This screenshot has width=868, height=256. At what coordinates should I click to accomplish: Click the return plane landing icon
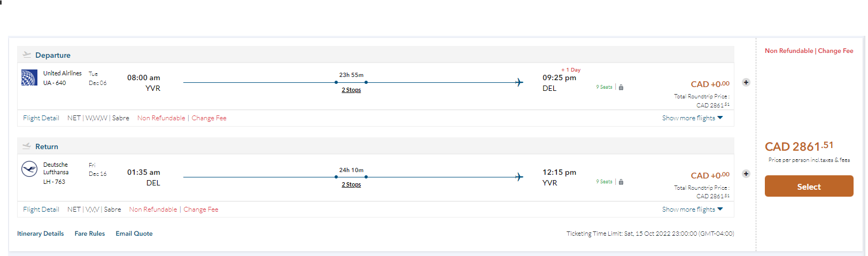[x=27, y=146]
